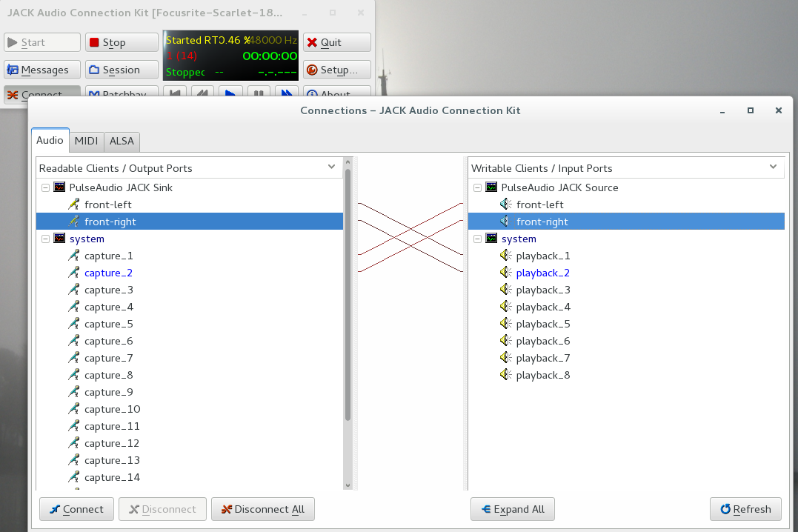Click the PulseAudio JACK Sink client icon
Screen dimensions: 798x532
(x=59, y=187)
